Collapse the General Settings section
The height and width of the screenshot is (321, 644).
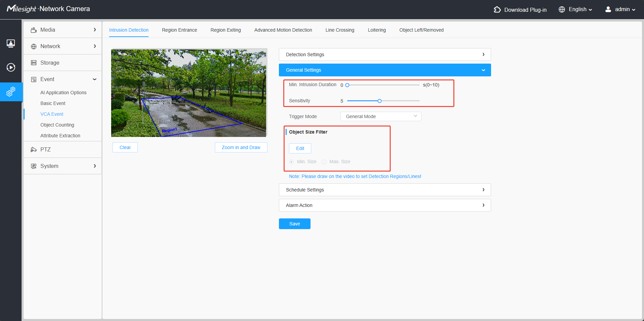385,70
